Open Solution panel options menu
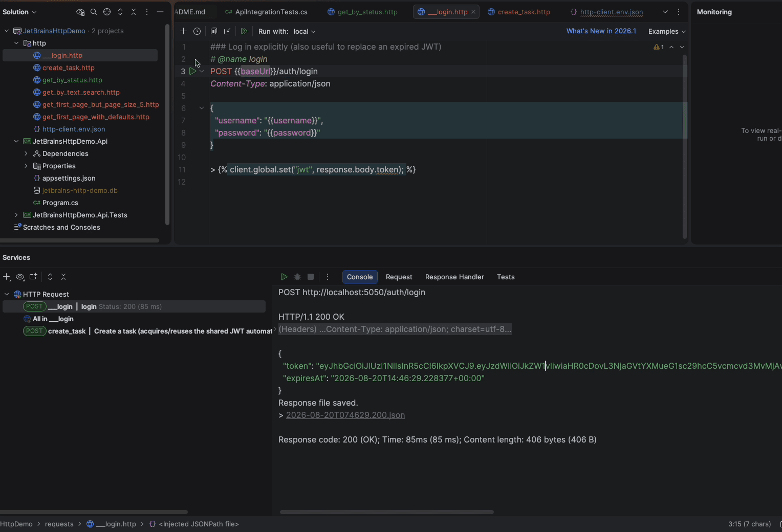The height and width of the screenshot is (532, 782). pyautogui.click(x=147, y=12)
